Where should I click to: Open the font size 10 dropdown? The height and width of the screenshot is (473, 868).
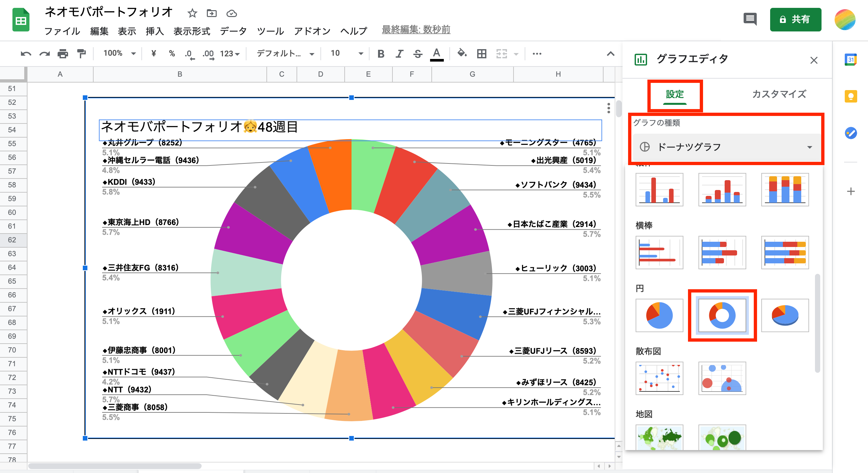pos(346,53)
